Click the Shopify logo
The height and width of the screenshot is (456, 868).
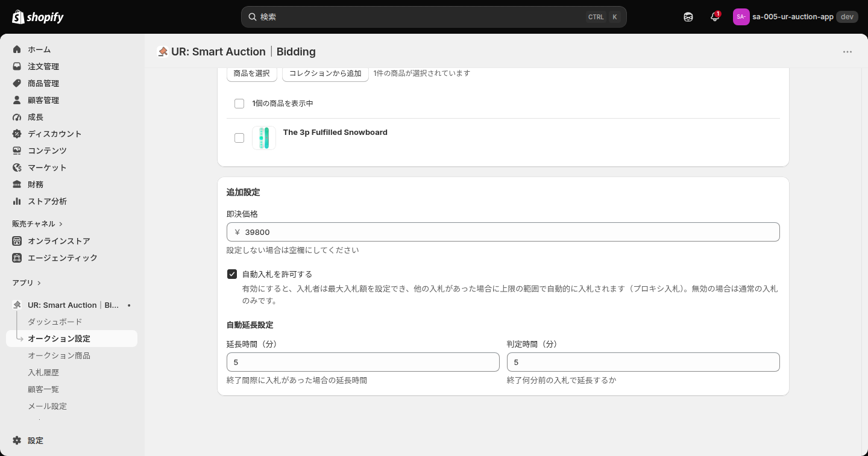[38, 17]
